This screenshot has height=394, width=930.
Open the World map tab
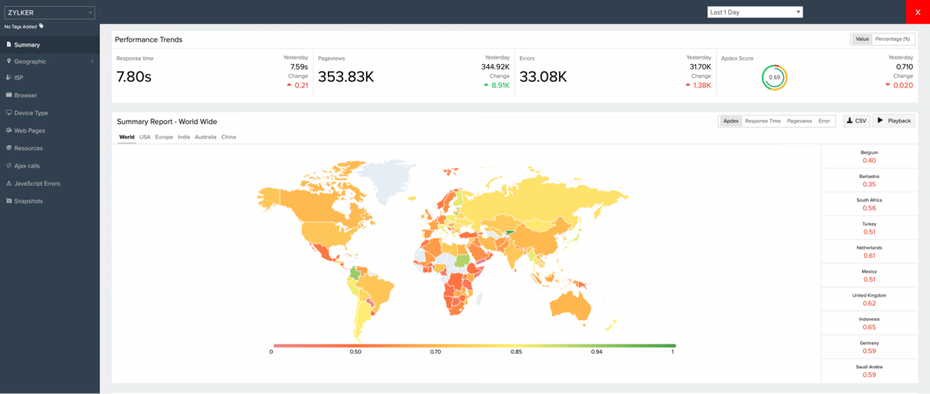tap(126, 137)
